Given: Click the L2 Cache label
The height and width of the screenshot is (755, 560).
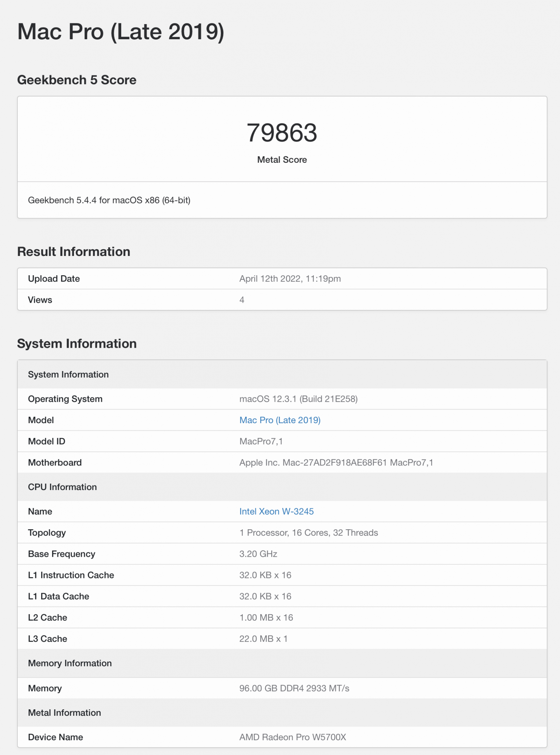Looking at the screenshot, I should point(48,618).
